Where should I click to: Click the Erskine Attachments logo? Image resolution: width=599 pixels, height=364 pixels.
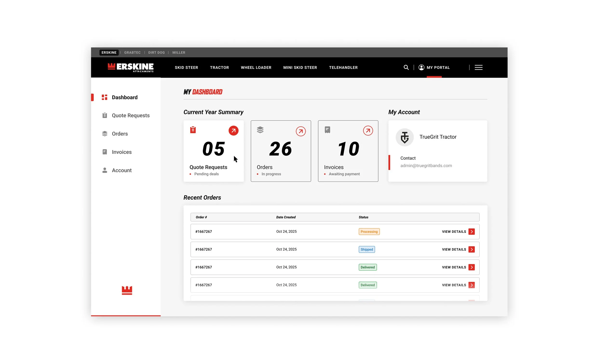click(131, 67)
